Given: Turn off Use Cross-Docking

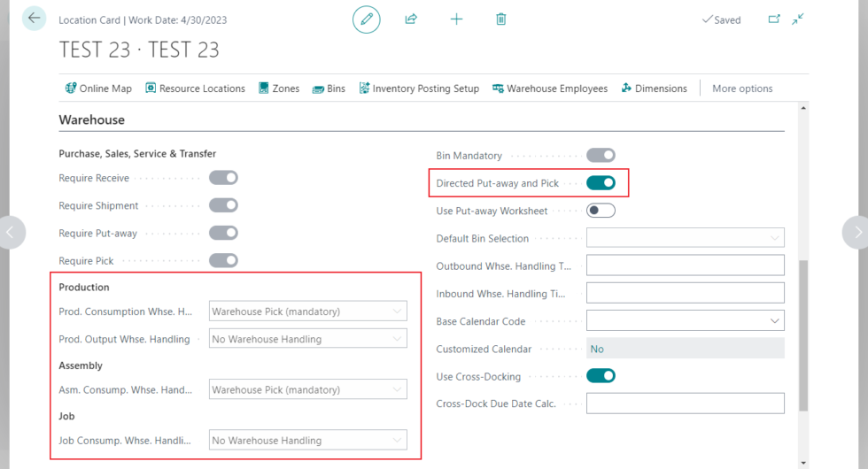Looking at the screenshot, I should (x=601, y=376).
